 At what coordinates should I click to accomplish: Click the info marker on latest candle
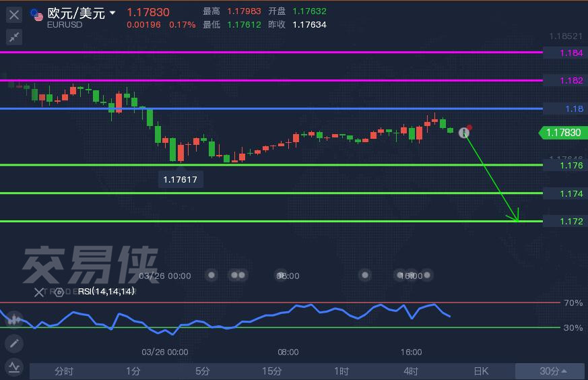click(x=464, y=133)
